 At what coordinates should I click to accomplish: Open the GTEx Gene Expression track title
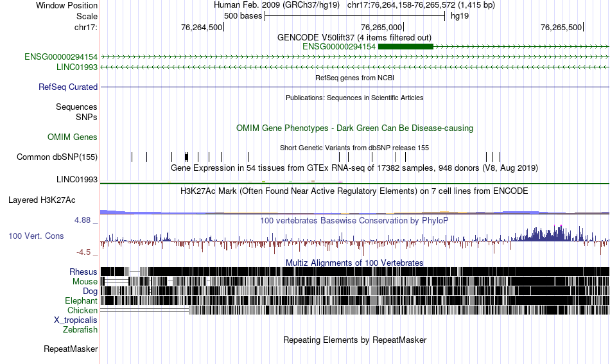tap(354, 168)
